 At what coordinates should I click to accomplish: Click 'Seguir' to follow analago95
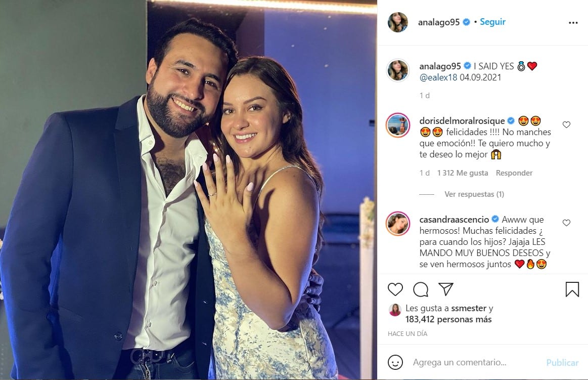click(x=492, y=22)
